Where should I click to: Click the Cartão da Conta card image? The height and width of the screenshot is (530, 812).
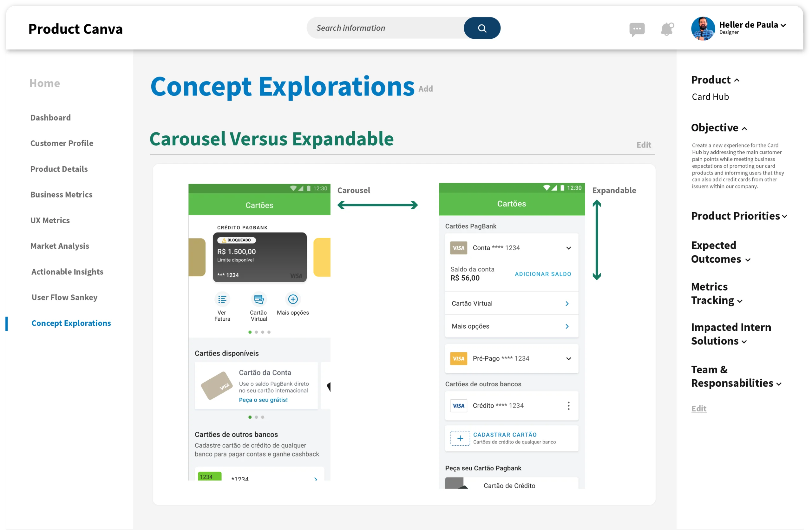[x=217, y=385]
